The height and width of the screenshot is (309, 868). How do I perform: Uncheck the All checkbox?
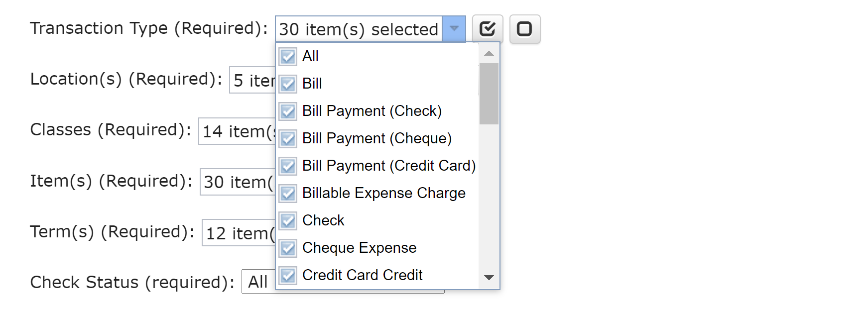288,57
